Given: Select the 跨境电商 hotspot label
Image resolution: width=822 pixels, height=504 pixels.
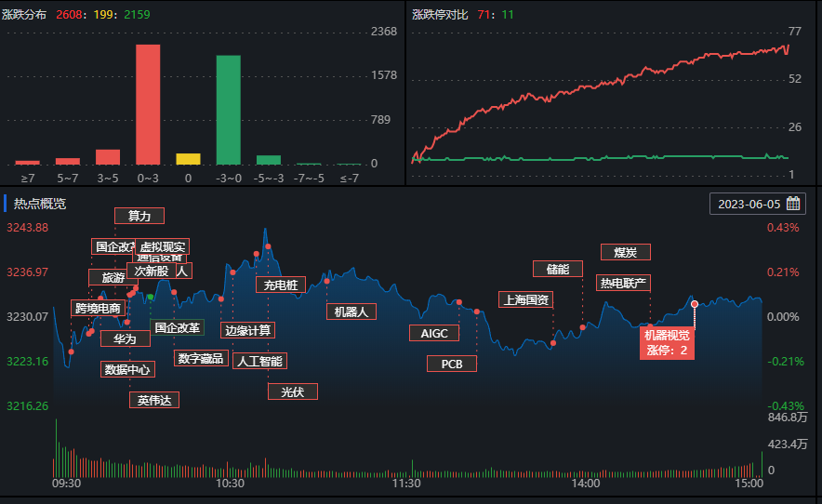Looking at the screenshot, I should pyautogui.click(x=98, y=308).
